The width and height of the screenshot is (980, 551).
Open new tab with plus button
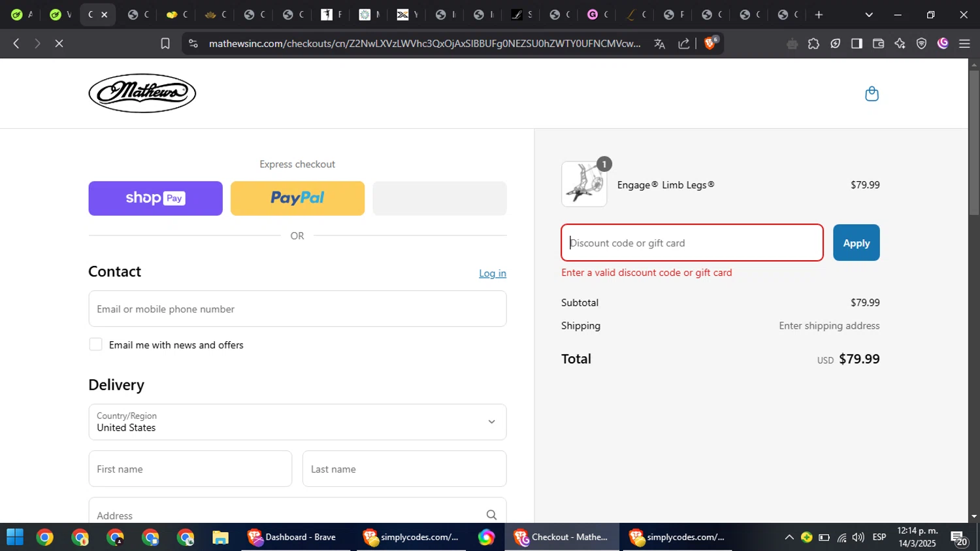819,14
